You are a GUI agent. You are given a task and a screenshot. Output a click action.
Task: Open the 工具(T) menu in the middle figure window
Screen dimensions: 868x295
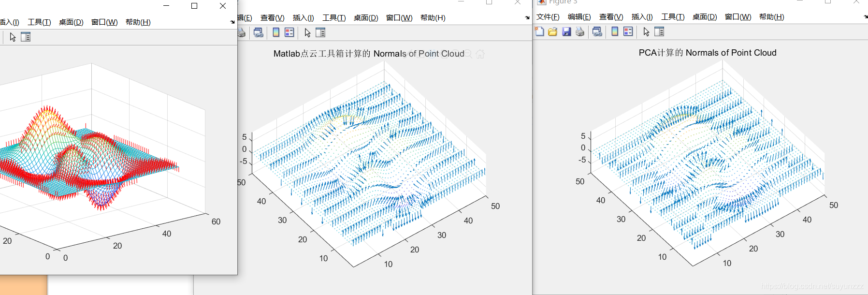pos(334,18)
